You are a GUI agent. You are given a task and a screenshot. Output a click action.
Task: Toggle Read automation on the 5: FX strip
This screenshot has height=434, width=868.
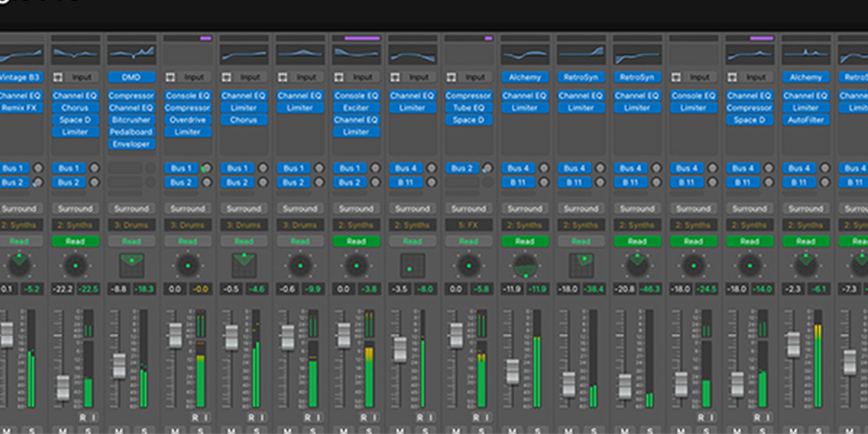(469, 241)
